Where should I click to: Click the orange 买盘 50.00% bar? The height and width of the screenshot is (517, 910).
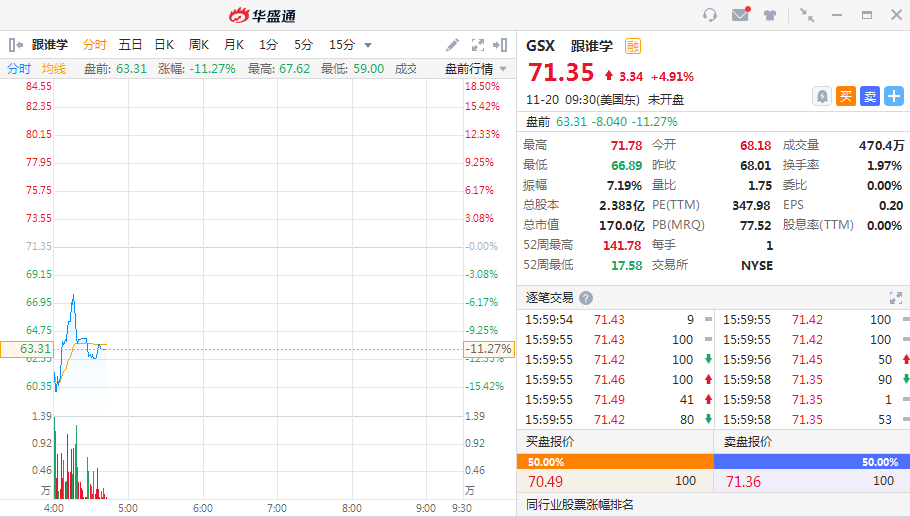[x=615, y=462]
